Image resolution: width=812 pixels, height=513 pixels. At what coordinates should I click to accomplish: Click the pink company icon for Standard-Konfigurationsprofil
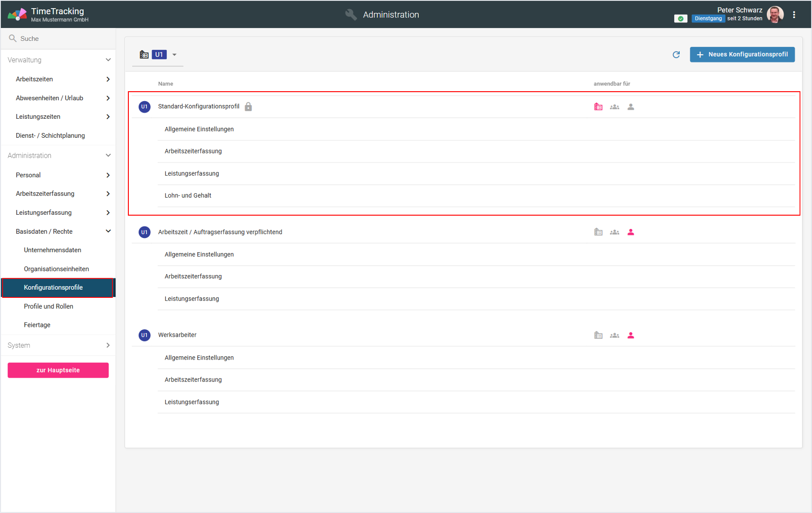tap(598, 107)
